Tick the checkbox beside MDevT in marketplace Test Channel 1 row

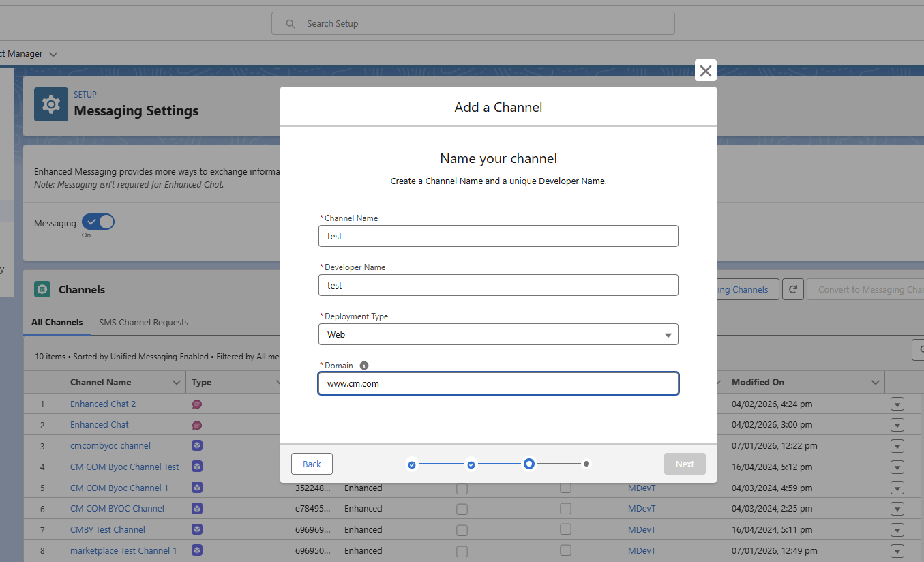tap(565, 551)
